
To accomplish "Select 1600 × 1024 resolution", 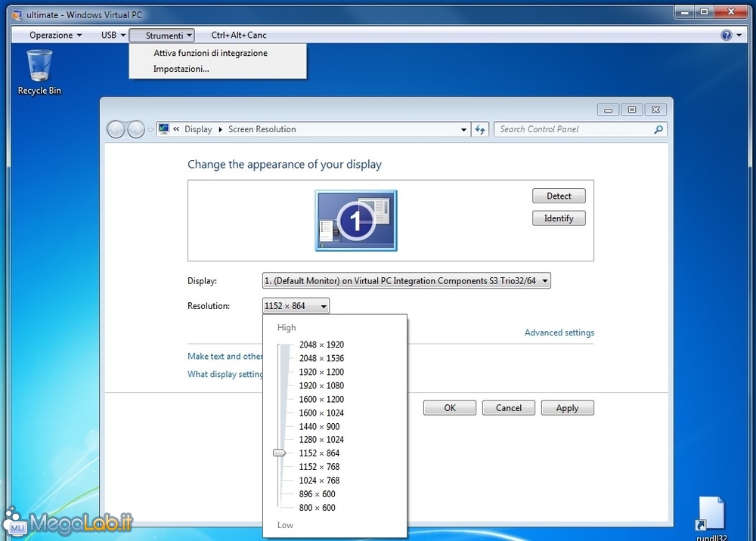I will click(321, 413).
